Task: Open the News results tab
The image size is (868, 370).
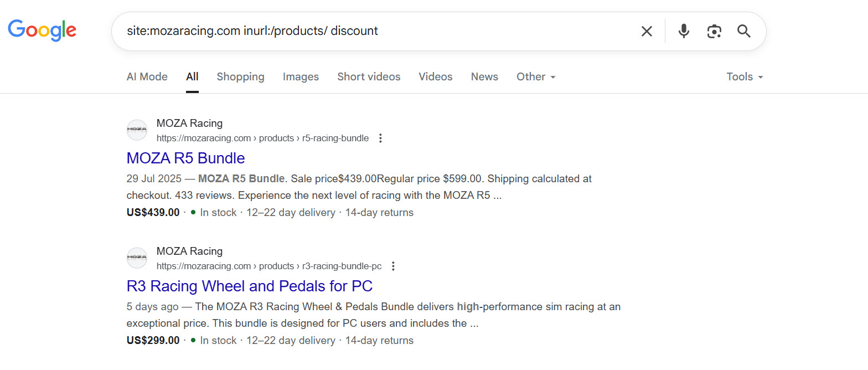Action: tap(484, 76)
